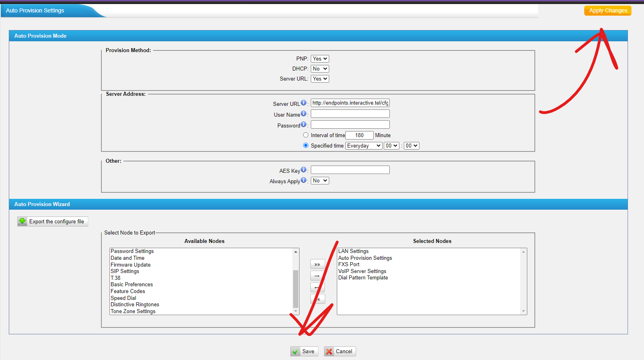Open the Server URL Yes/No dropdown
Screen dimensions: 644x360
(x=320, y=79)
